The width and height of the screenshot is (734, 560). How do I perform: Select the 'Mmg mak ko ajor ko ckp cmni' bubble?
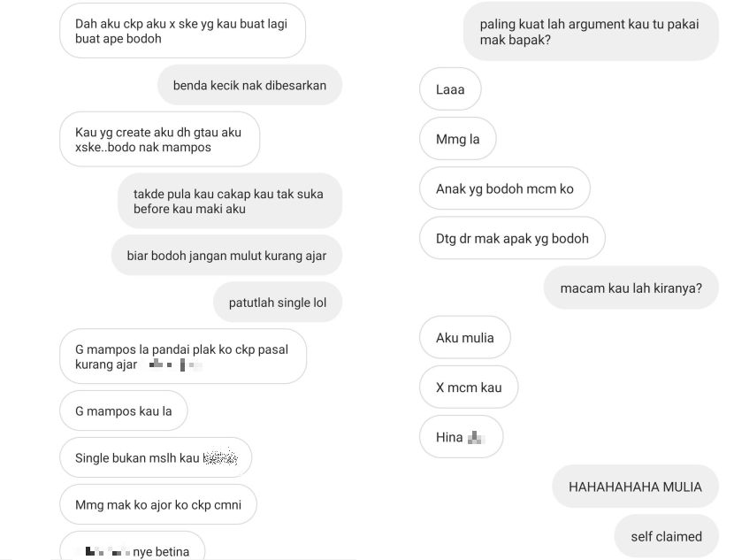tap(158, 505)
